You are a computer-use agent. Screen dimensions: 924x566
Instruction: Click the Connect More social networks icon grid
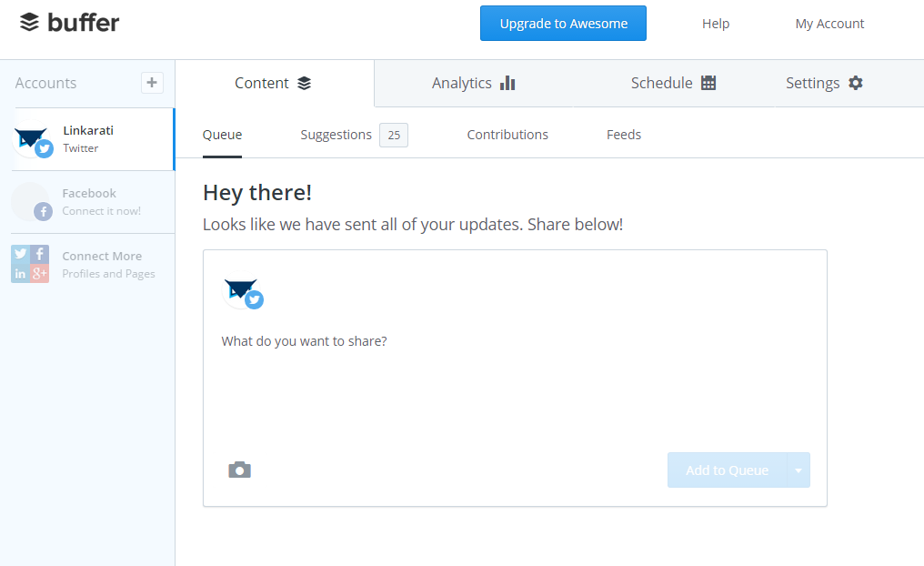click(x=30, y=264)
